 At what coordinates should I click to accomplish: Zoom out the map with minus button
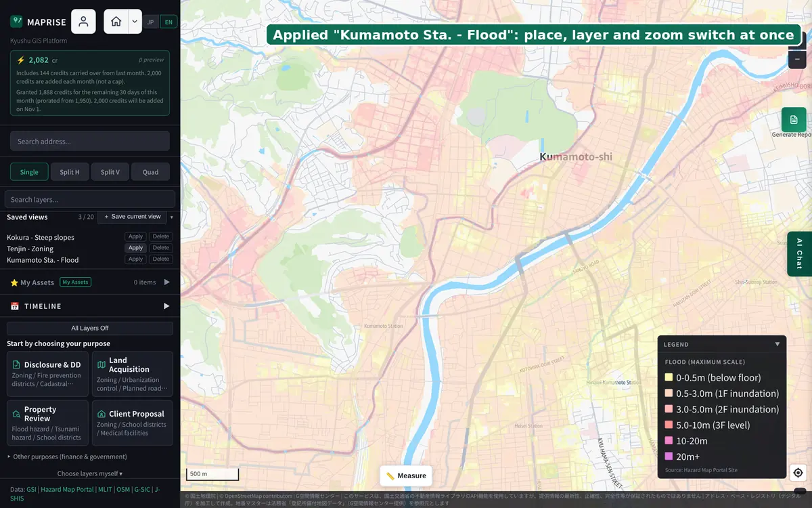797,59
